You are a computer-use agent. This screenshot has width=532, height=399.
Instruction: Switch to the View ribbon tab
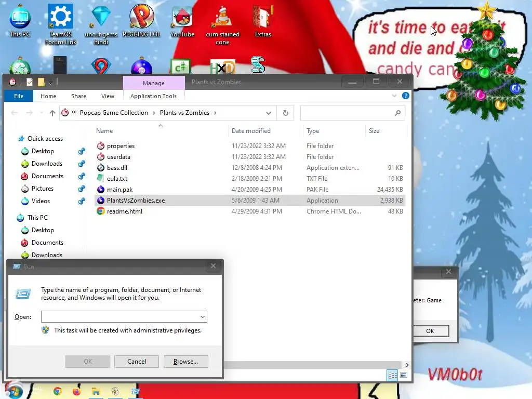[x=108, y=96]
